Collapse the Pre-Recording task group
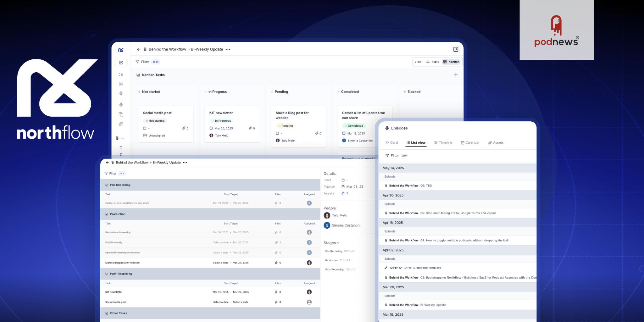 tap(120, 185)
